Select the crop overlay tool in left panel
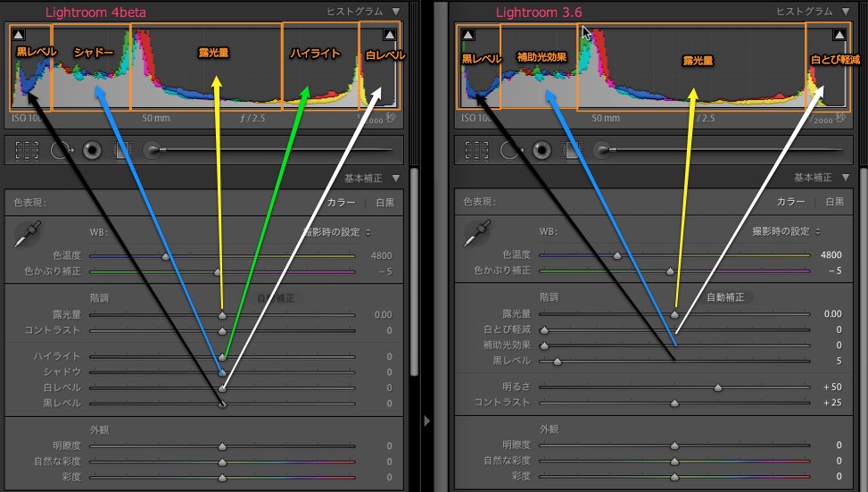The height and width of the screenshot is (492, 868). pyautogui.click(x=28, y=150)
